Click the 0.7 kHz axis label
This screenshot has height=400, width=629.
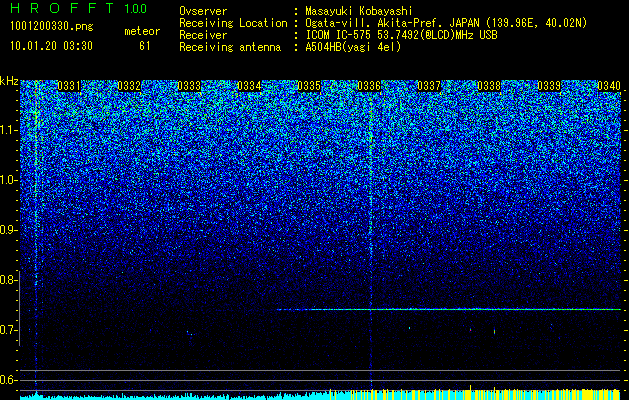pyautogui.click(x=8, y=330)
